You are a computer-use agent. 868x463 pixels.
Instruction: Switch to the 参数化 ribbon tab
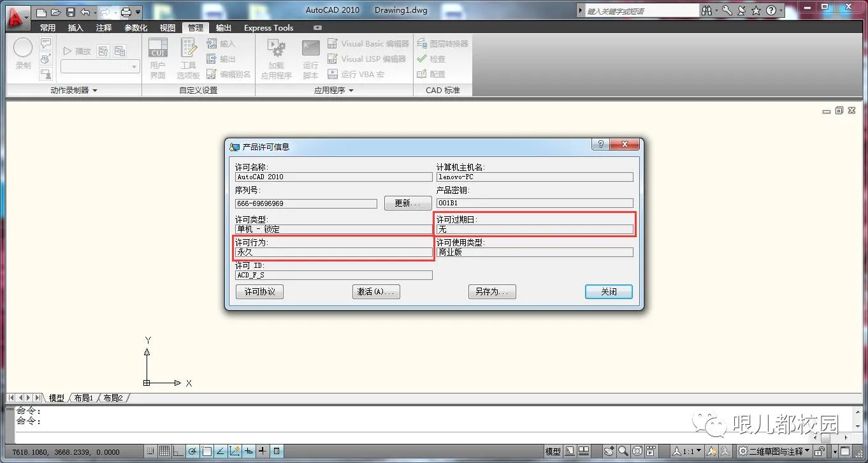(136, 28)
